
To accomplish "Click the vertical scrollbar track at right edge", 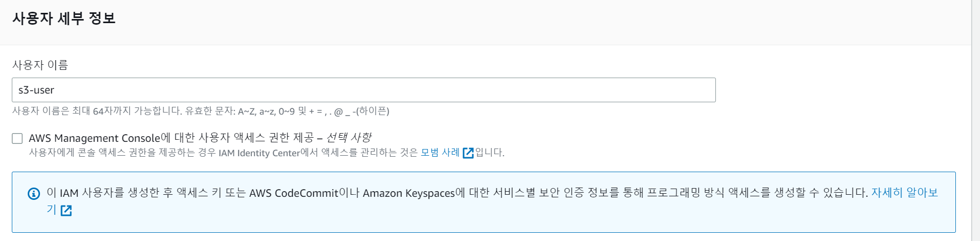I will (975, 120).
